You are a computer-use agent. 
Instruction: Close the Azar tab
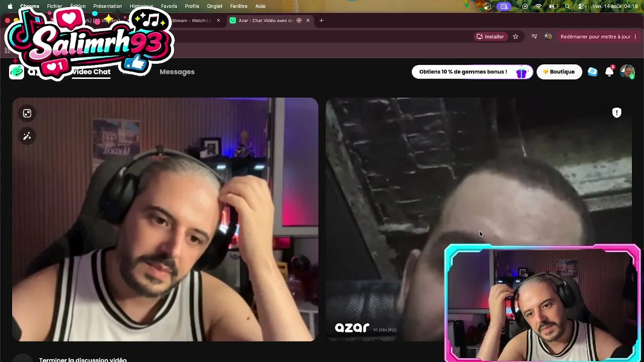pos(308,21)
